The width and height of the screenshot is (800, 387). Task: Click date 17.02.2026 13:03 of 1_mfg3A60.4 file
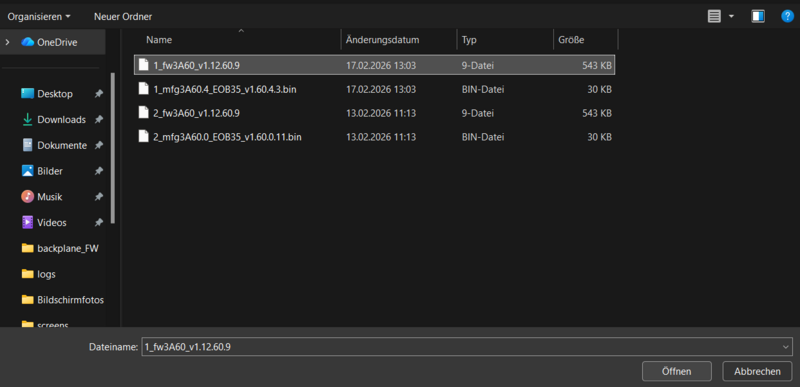pyautogui.click(x=381, y=90)
